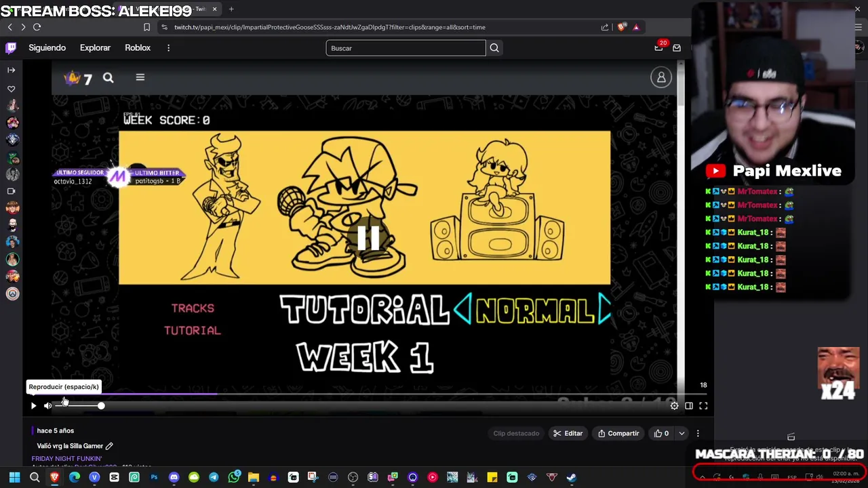Reload the current Twitch page
Screen dimensions: 868x488
coord(37,27)
